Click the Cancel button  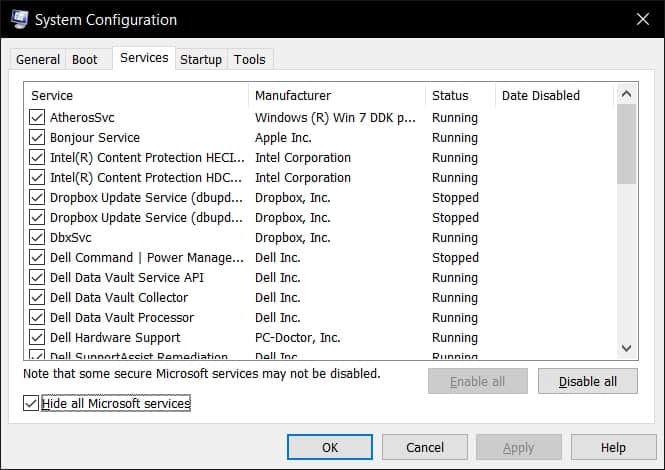pos(425,447)
